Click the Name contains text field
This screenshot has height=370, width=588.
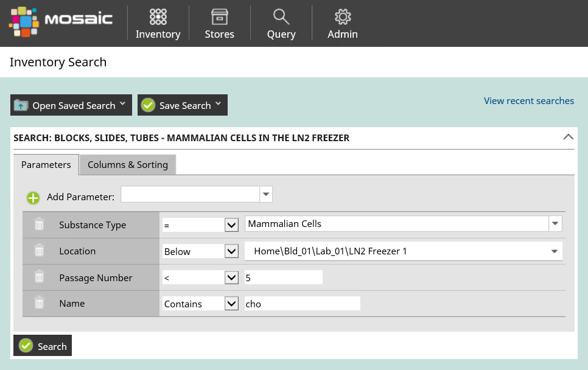pos(303,303)
